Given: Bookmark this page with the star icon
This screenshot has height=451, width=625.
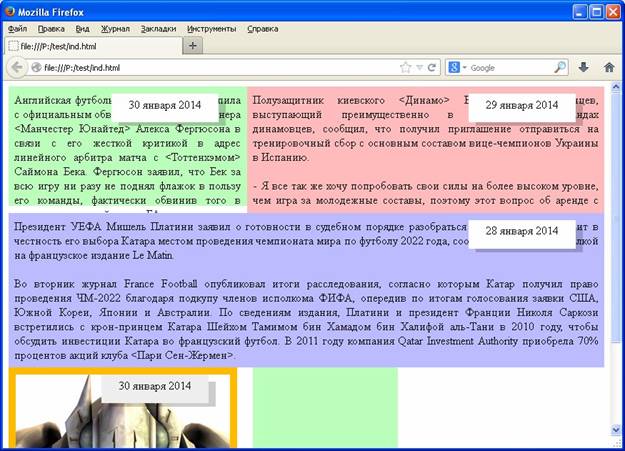Looking at the screenshot, I should [405, 68].
